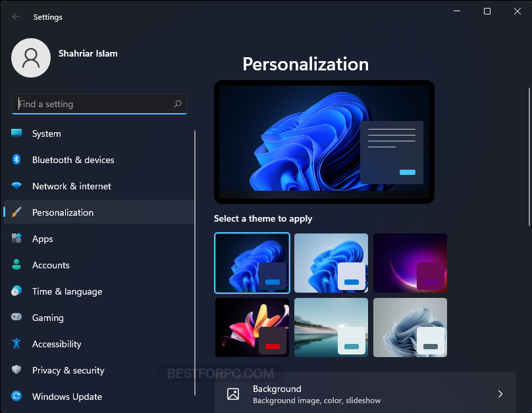The image size is (532, 413).
Task: Click the main page vertical scrollbar
Action: point(529,157)
